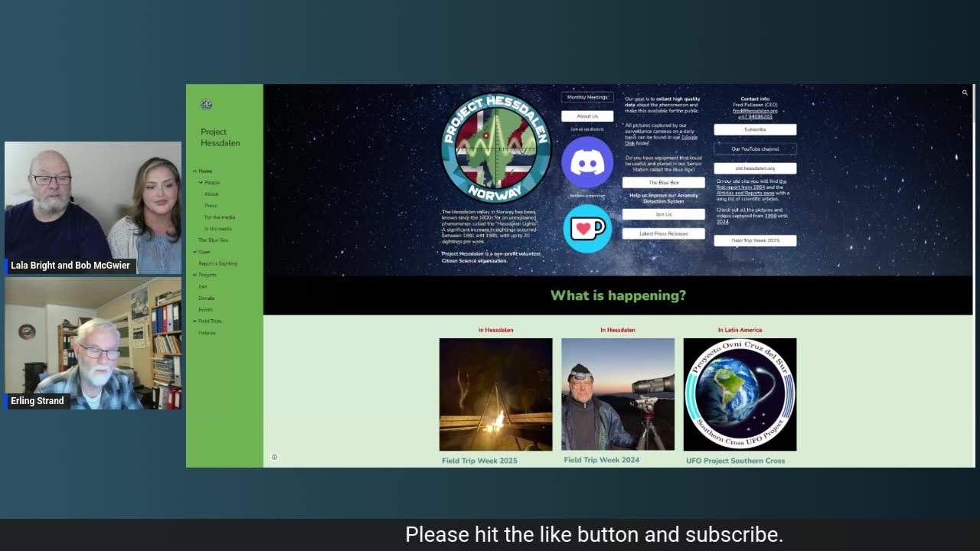Click the Latest Press Releases button
Image resolution: width=980 pixels, height=551 pixels.
664,233
